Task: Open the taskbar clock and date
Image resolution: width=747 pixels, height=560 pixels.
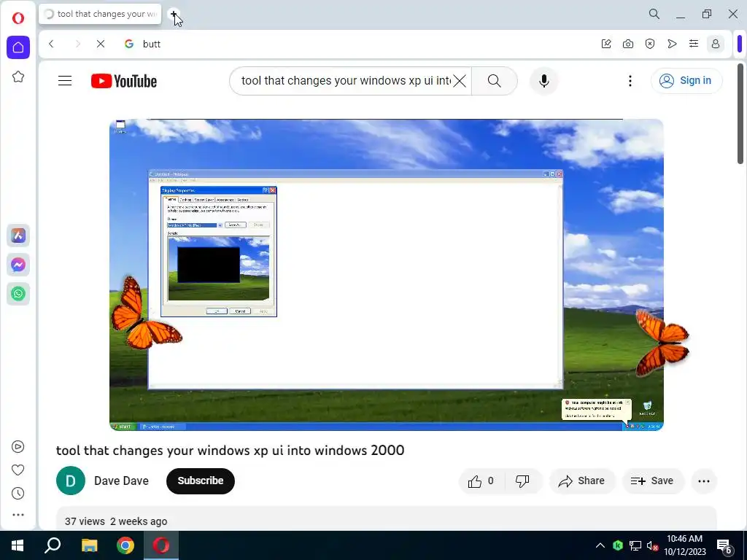Action: pyautogui.click(x=684, y=545)
